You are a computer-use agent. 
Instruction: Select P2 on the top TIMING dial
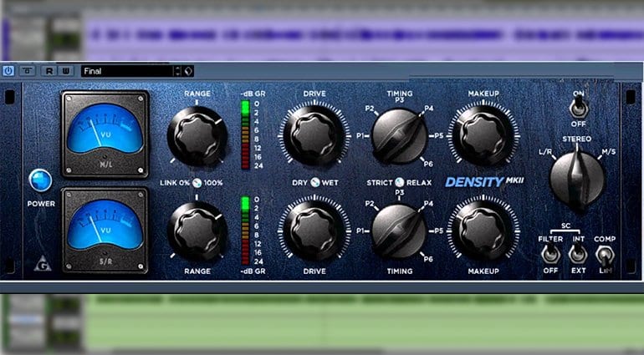click(x=370, y=109)
